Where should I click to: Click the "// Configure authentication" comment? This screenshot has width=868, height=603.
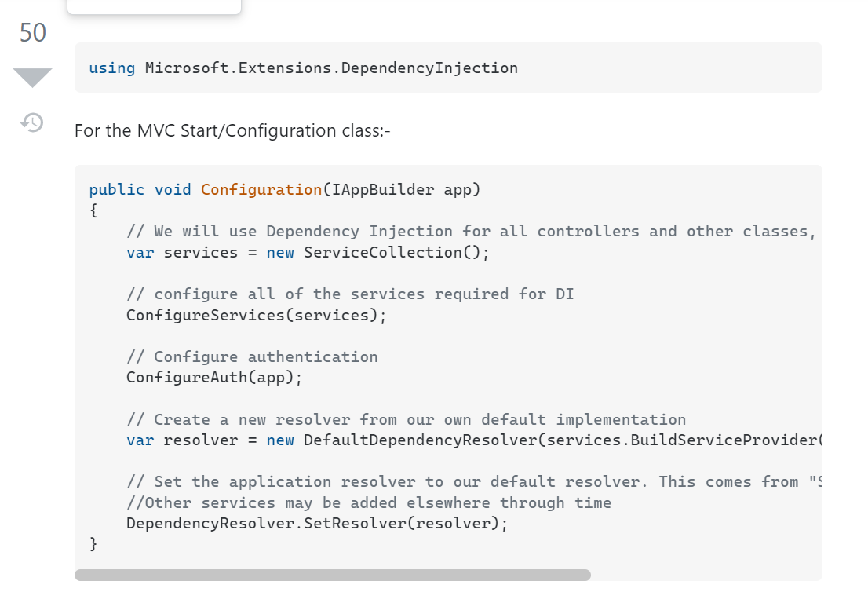tap(252, 356)
